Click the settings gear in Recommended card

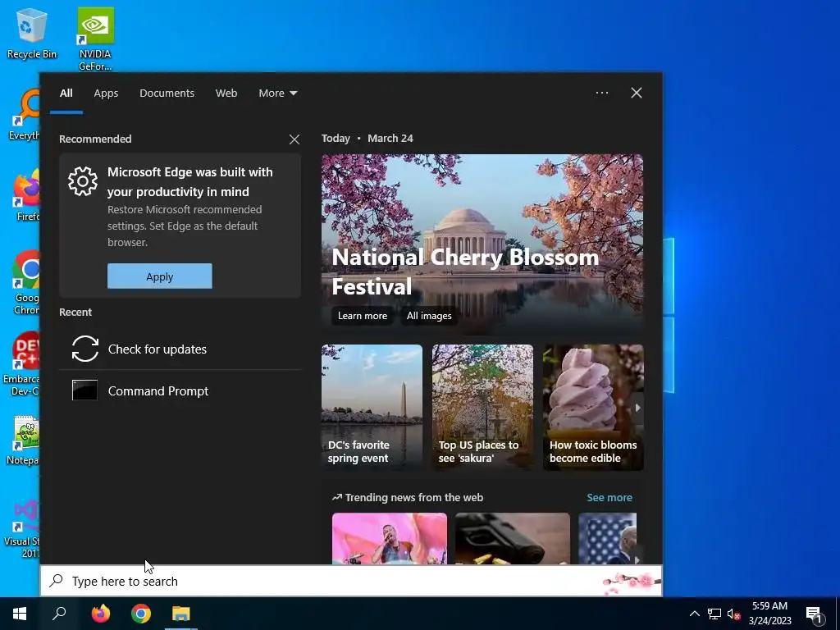[83, 181]
